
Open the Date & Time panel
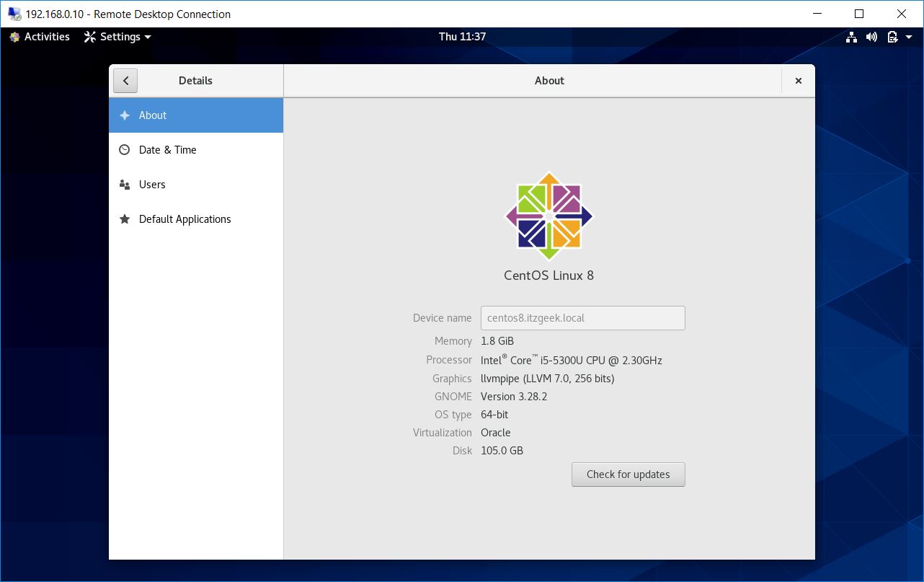pos(196,150)
